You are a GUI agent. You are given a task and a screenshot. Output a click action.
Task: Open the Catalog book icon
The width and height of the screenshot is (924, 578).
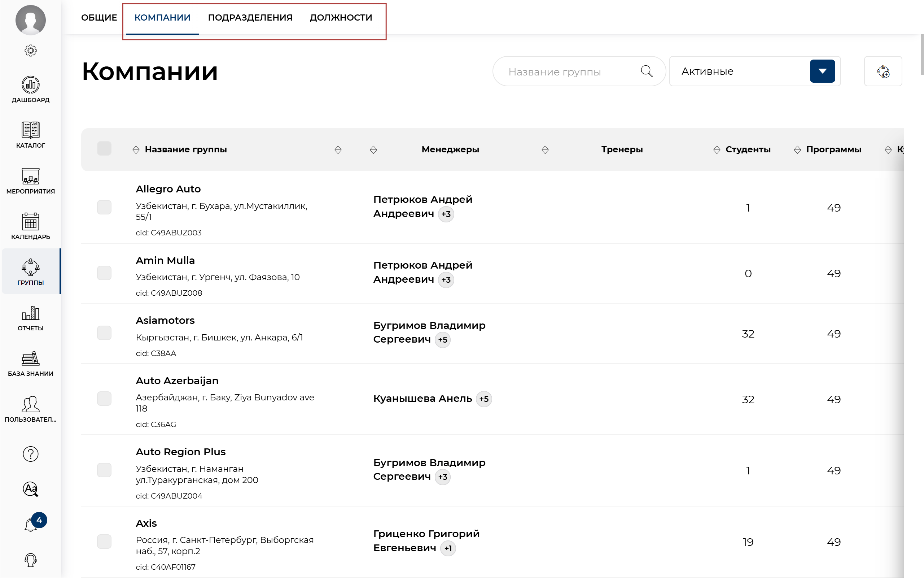pyautogui.click(x=31, y=130)
